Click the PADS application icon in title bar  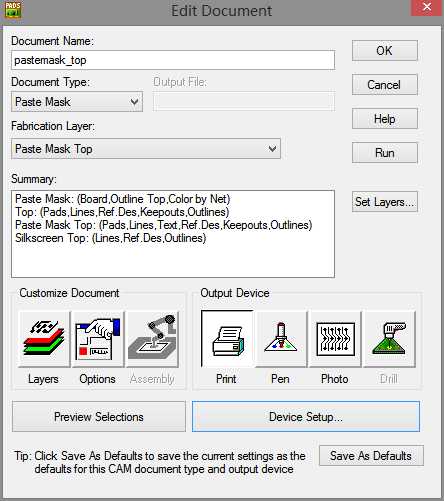point(13,10)
